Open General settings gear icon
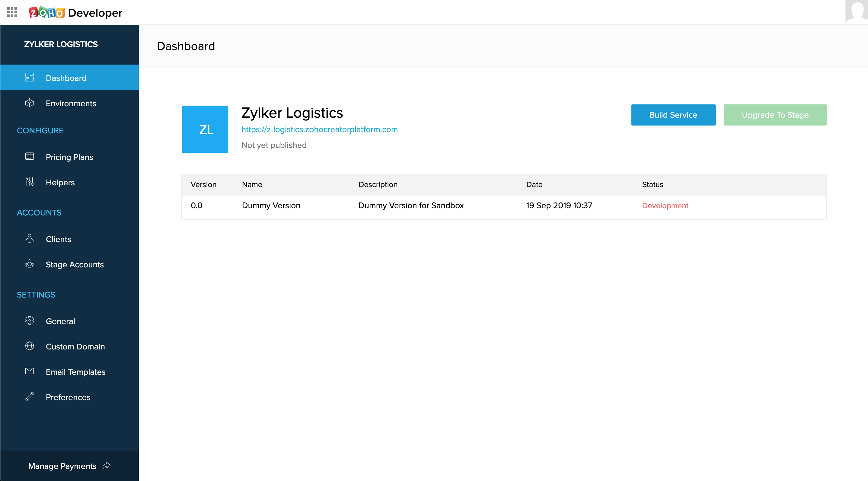Image resolution: width=868 pixels, height=481 pixels. click(x=29, y=321)
